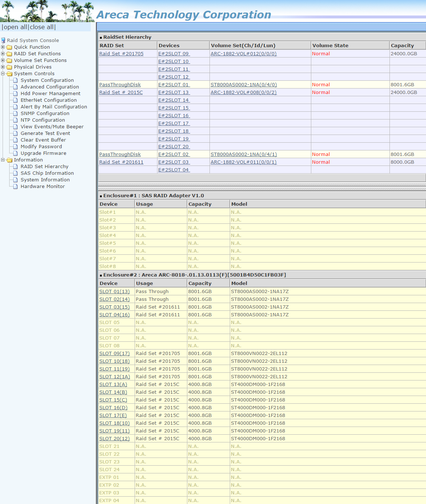Open Raid Set #201705 details

click(121, 54)
